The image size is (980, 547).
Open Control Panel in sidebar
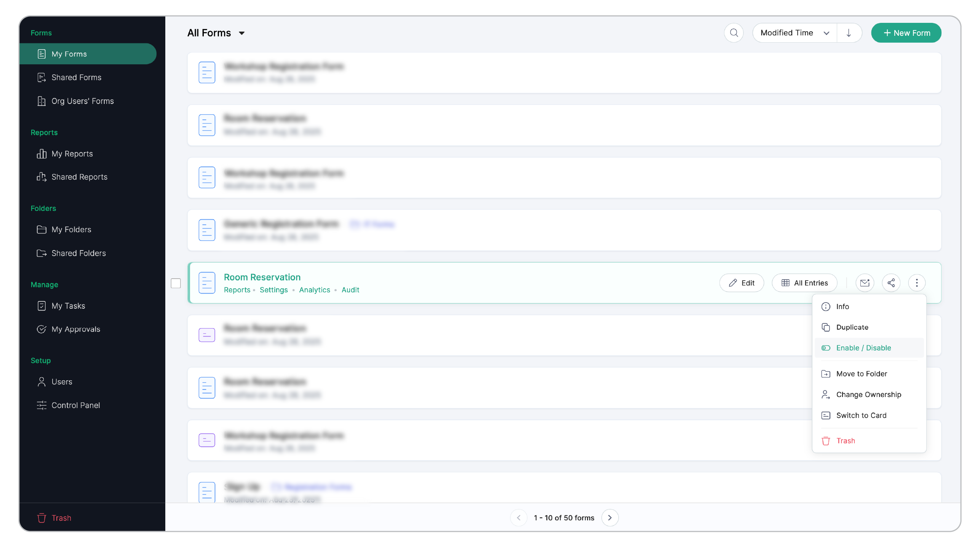pyautogui.click(x=75, y=405)
